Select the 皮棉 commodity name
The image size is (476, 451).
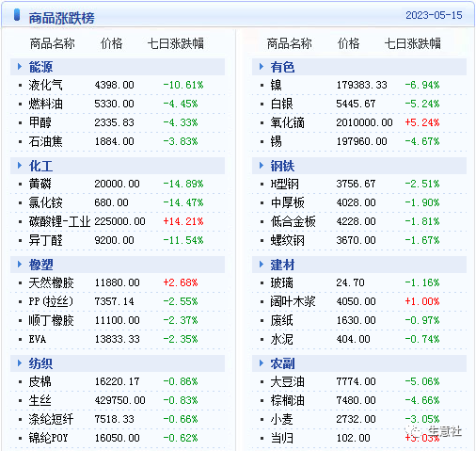40,381
